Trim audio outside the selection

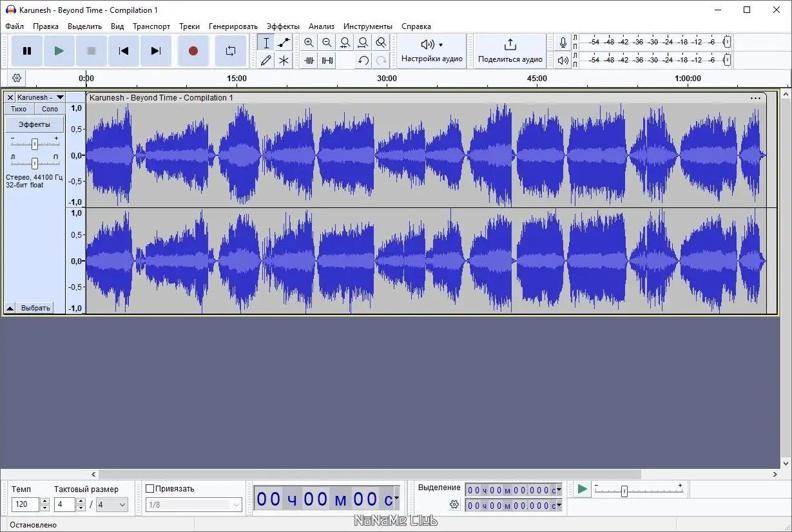point(309,61)
